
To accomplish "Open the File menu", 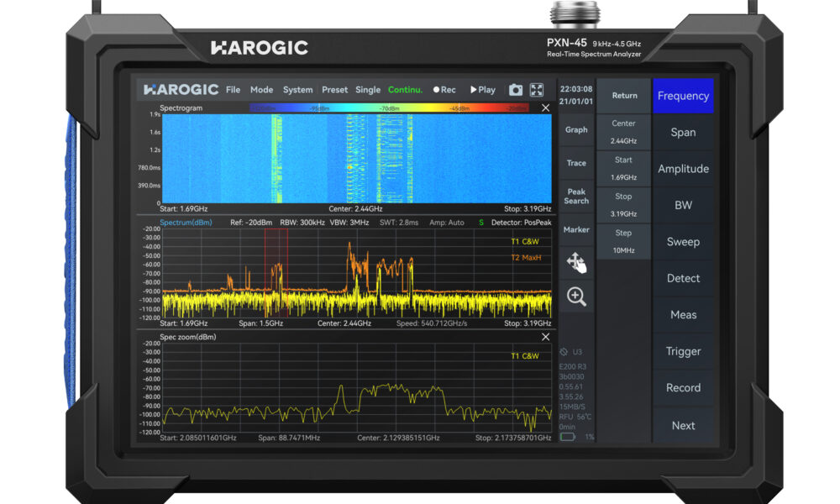I will pos(233,90).
